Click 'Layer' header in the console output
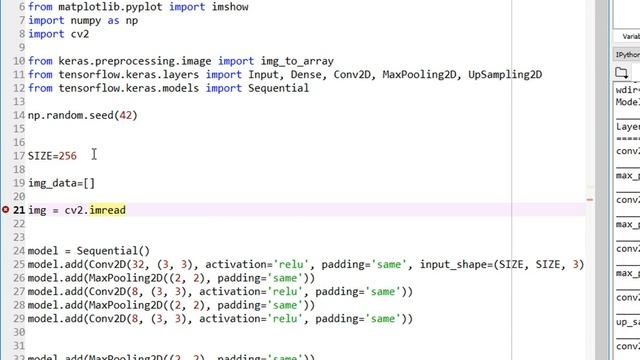Image resolution: width=640 pixels, height=360 pixels. [x=628, y=127]
